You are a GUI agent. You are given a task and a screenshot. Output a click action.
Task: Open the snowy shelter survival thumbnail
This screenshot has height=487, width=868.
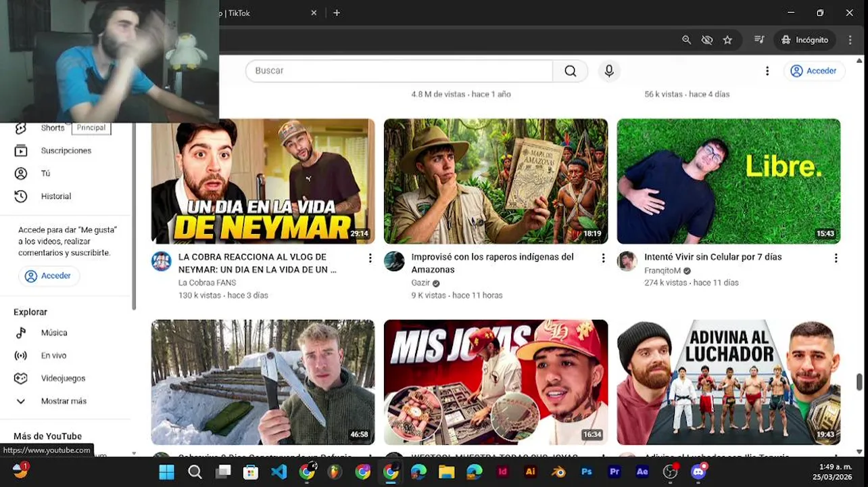[x=263, y=382]
